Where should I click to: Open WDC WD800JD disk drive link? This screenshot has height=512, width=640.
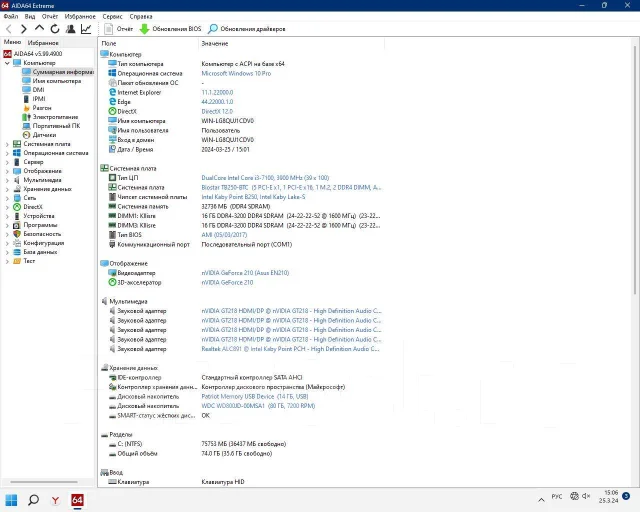[258, 406]
